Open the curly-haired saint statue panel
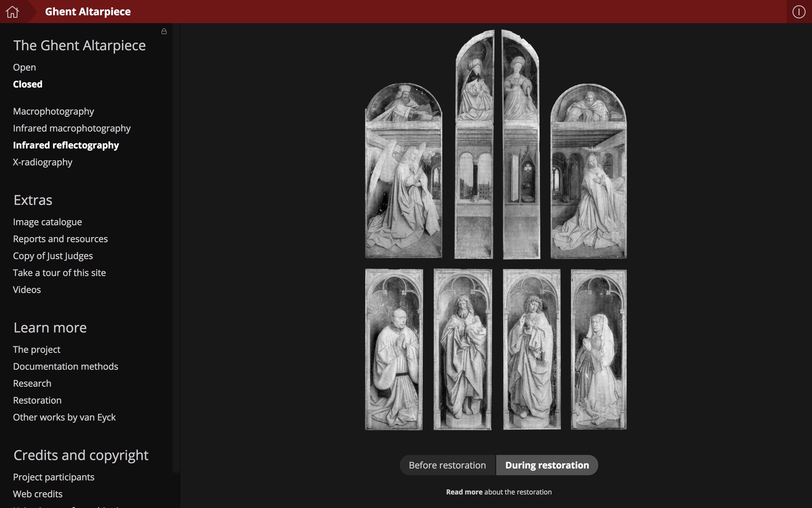Screen dimensions: 812x508 pyautogui.click(x=532, y=349)
